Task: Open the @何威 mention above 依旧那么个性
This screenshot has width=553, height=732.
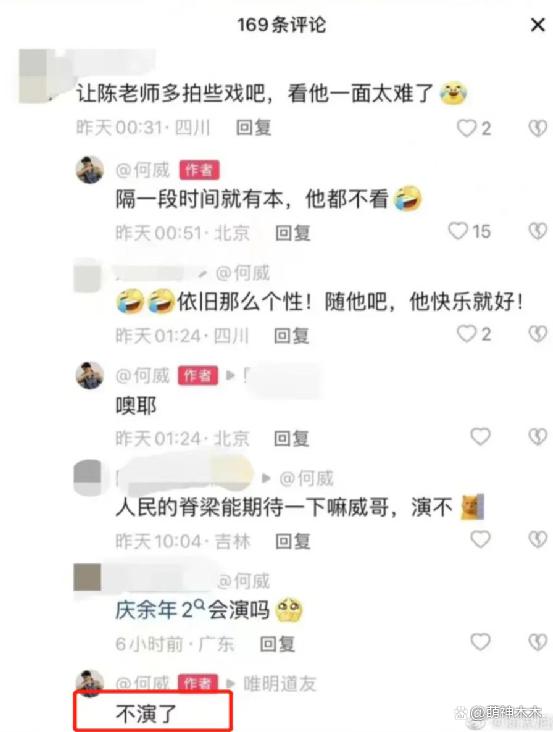Action: [x=243, y=273]
